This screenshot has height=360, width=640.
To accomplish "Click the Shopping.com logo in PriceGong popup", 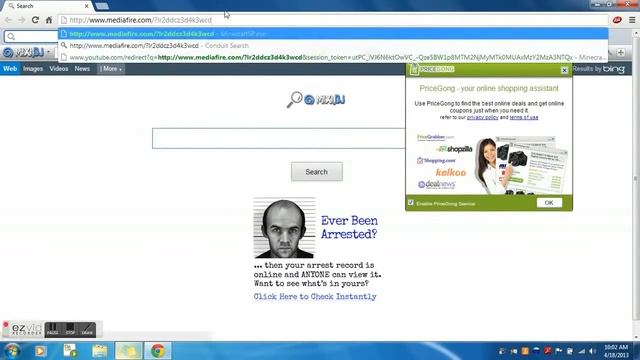I will click(x=436, y=160).
